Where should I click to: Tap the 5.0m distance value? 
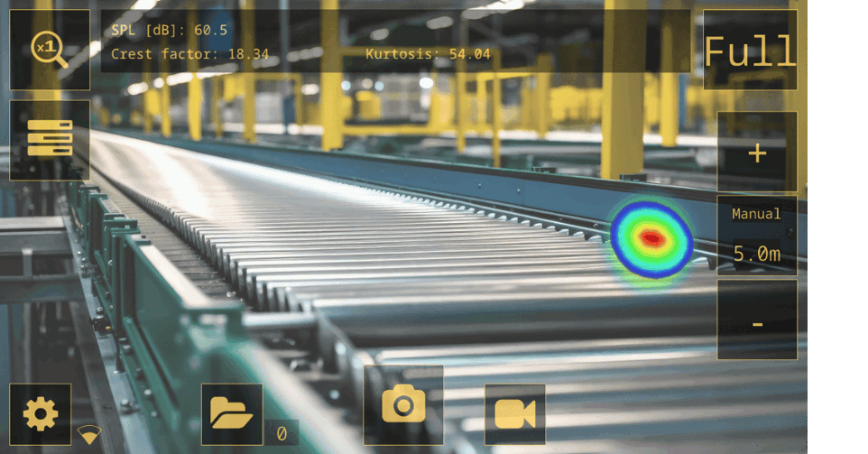pyautogui.click(x=756, y=255)
